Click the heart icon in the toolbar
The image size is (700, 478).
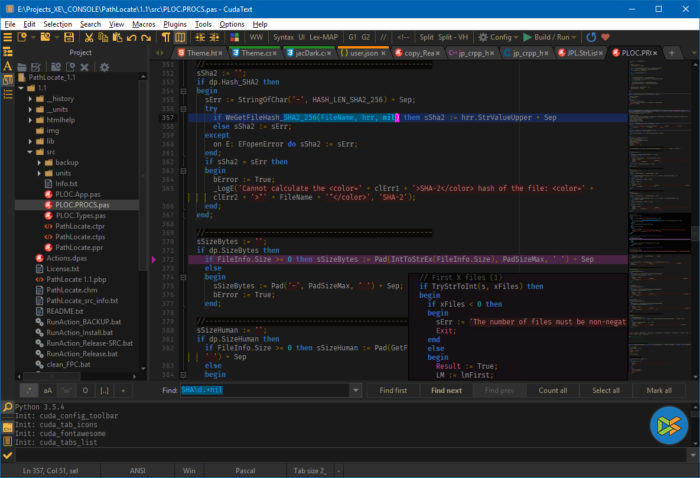[605, 37]
